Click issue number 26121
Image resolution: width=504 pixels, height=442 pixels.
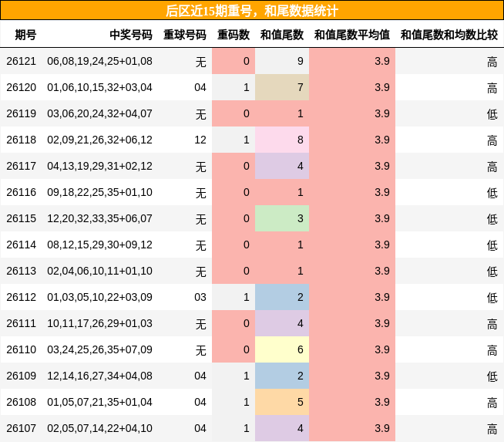[x=22, y=61]
